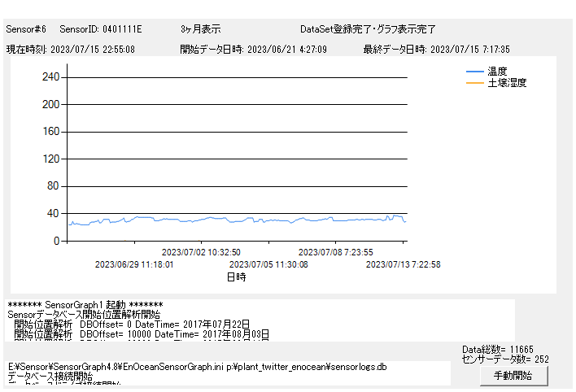This screenshot has width=576, height=392.
Task: Click the 開始データ日時 timestamp
Action: point(253,49)
